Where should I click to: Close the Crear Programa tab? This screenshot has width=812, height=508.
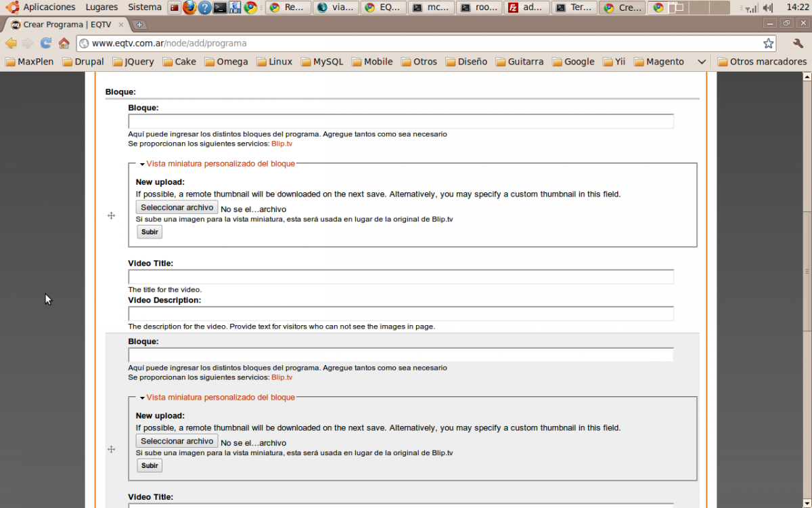pyautogui.click(x=122, y=24)
